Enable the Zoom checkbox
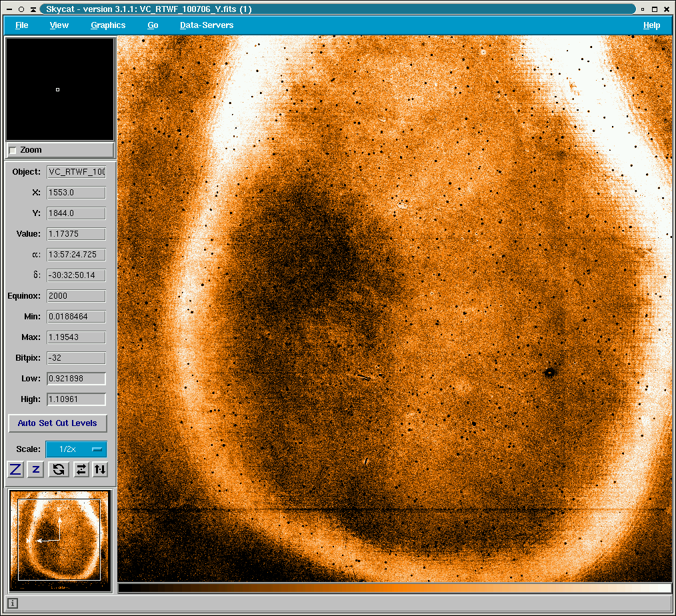Screen dimensions: 676x616 coord(13,151)
